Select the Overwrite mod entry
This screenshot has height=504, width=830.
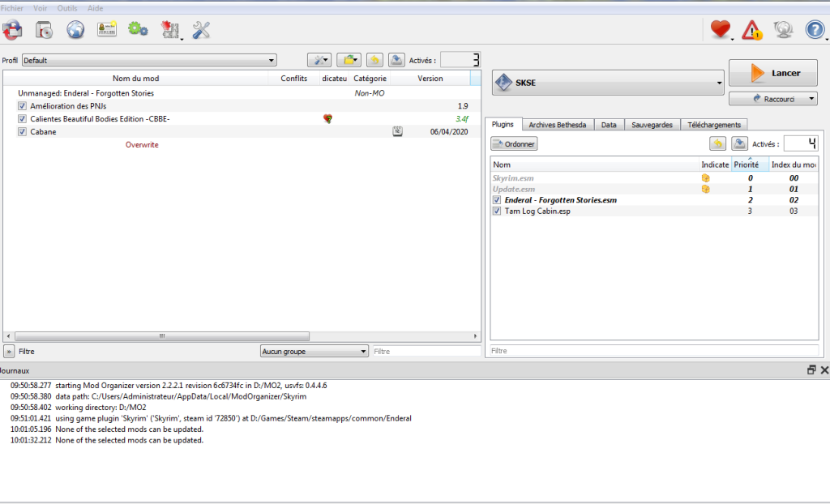tap(142, 144)
